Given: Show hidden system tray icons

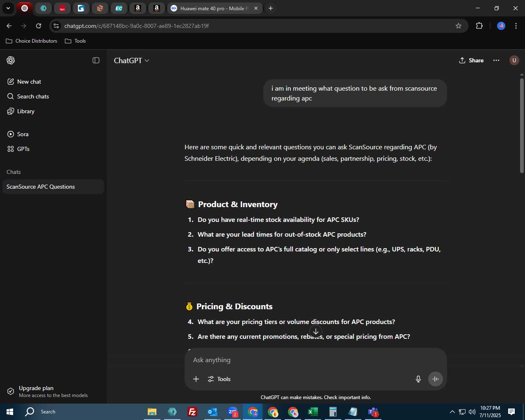Looking at the screenshot, I should click(452, 412).
